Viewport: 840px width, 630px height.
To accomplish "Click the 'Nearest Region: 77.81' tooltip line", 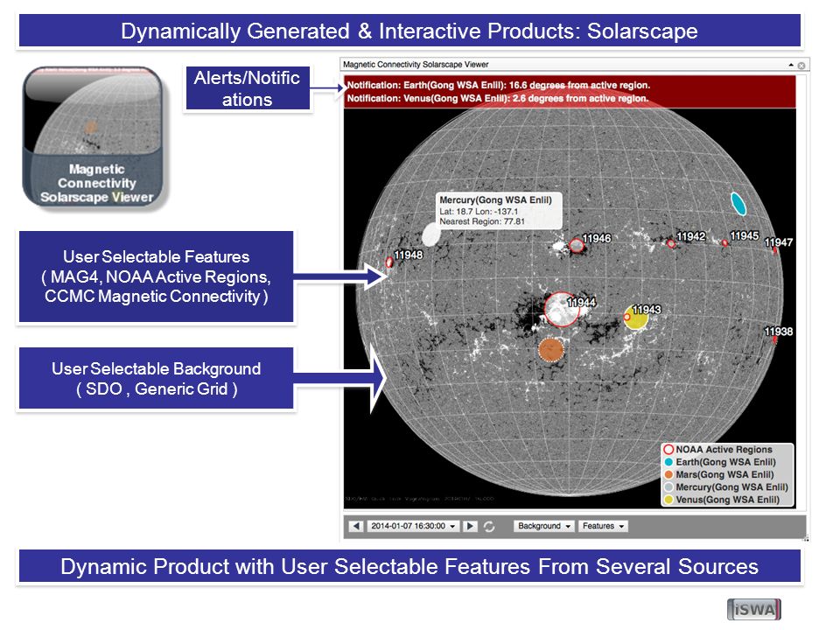I will [482, 221].
